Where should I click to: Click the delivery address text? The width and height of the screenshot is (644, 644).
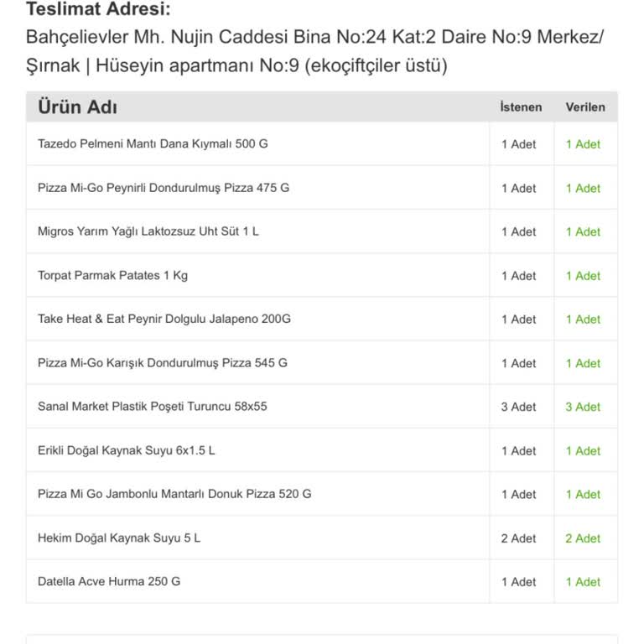[x=314, y=51]
